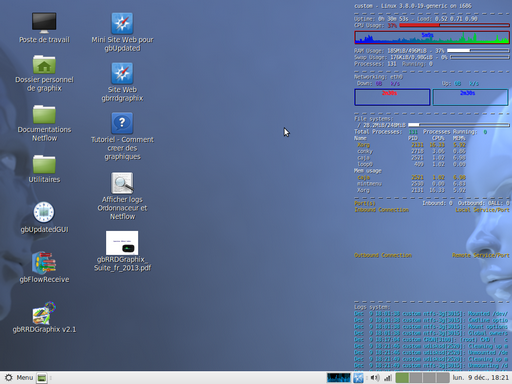The image size is (512, 384).
Task: Click the RAM Usage bar in conky
Action: tap(478, 51)
